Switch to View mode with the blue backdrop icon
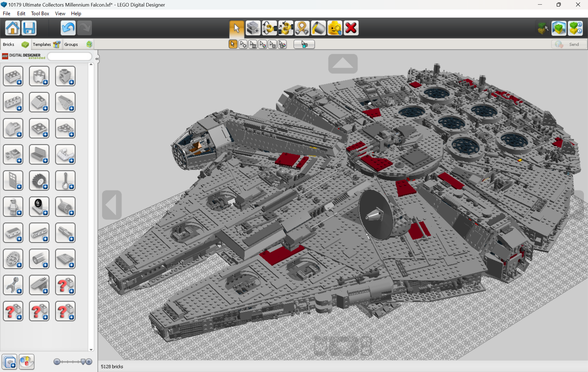The height and width of the screenshot is (372, 588). pos(559,28)
